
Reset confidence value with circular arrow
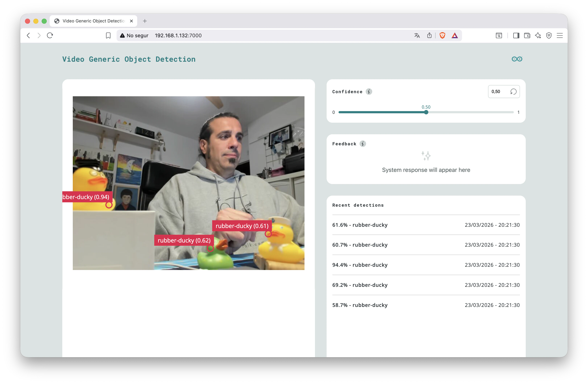click(x=513, y=92)
